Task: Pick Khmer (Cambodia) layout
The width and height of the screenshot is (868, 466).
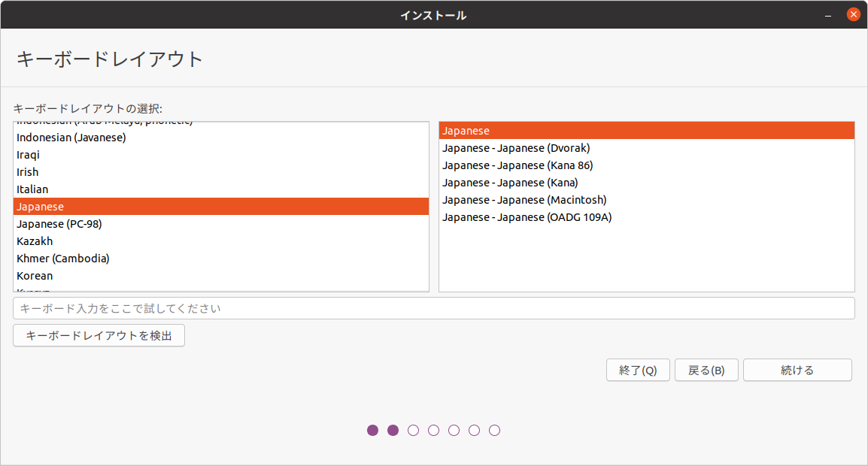Action: click(221, 259)
